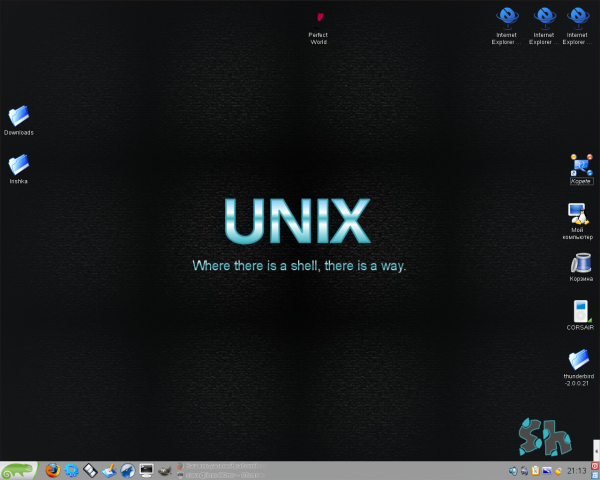This screenshot has height=480, width=600.
Task: Click the volume speaker tray icon
Action: [513, 470]
